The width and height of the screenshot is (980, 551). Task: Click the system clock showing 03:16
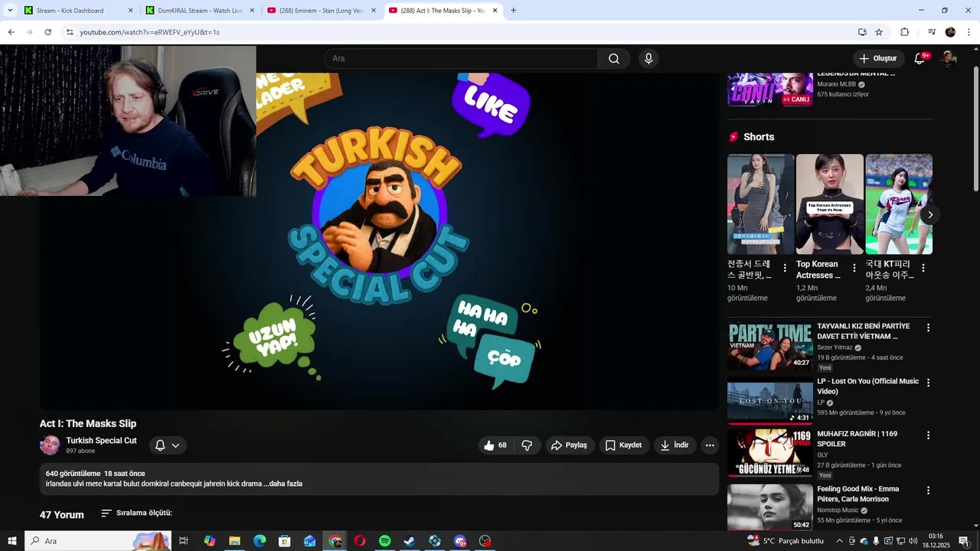tap(936, 541)
